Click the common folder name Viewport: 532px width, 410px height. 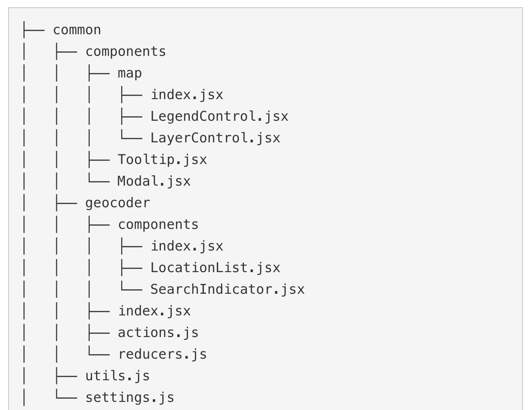(x=77, y=30)
